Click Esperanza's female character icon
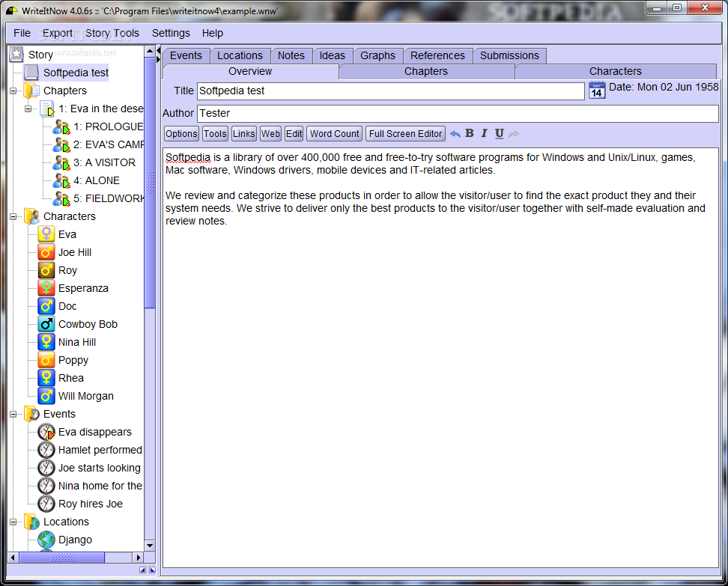 (46, 288)
